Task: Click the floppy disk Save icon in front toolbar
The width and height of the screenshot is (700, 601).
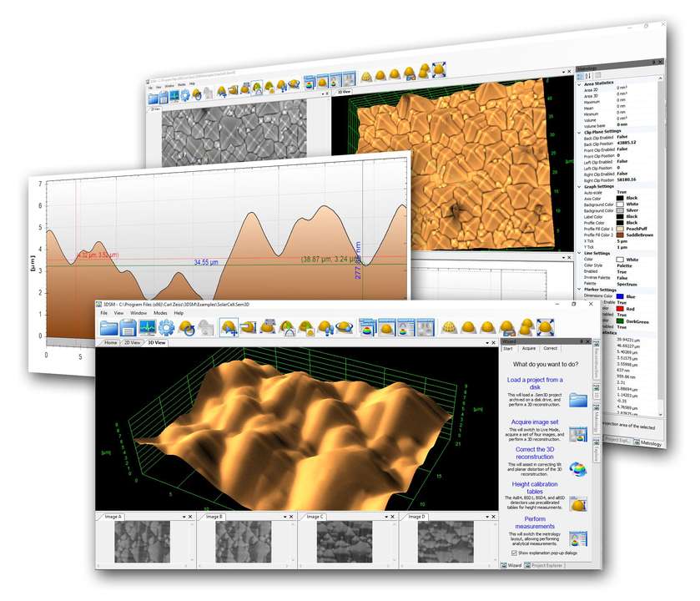Action: tap(128, 328)
